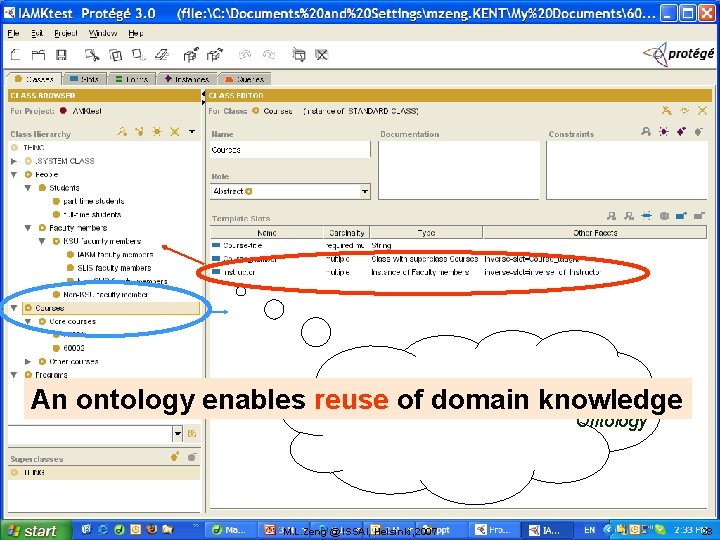Switch to the Forms tab

pyautogui.click(x=132, y=79)
